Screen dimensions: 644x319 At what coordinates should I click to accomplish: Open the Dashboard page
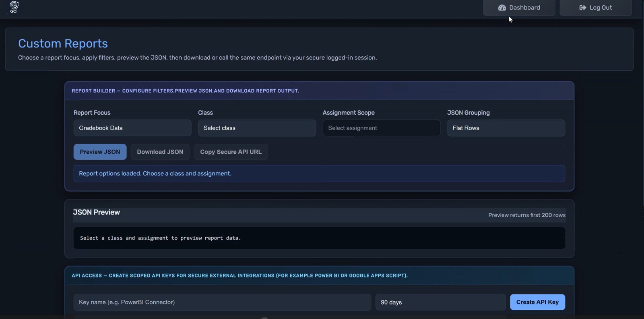point(519,8)
